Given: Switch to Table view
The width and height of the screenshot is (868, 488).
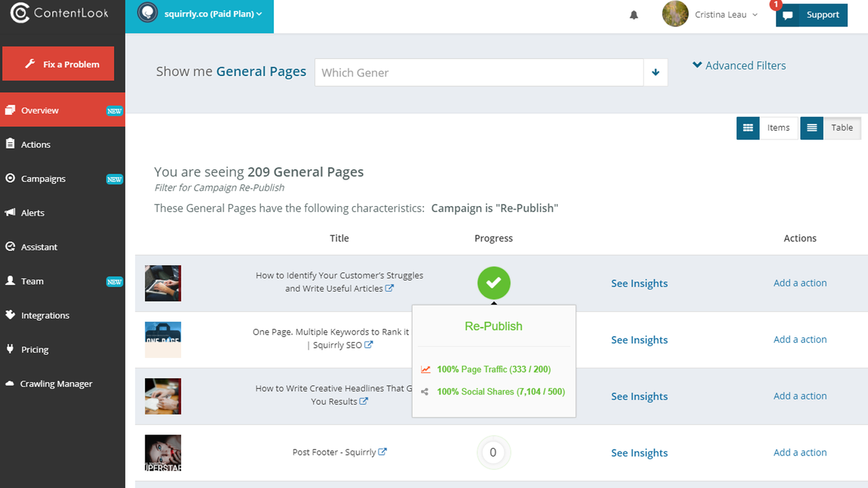Looking at the screenshot, I should point(831,127).
